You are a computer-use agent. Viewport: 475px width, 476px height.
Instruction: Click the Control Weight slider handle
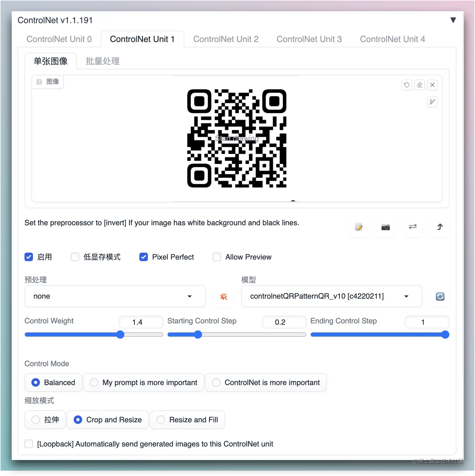(120, 335)
